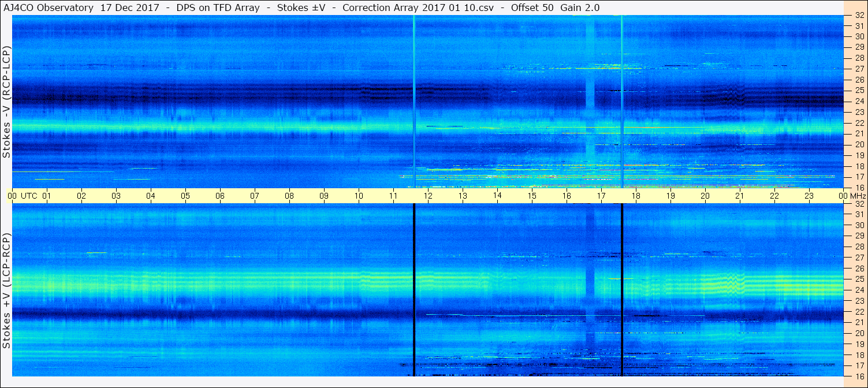Click the 15 hour tick label
Viewport: 868px width, 388px height.
tap(532, 196)
